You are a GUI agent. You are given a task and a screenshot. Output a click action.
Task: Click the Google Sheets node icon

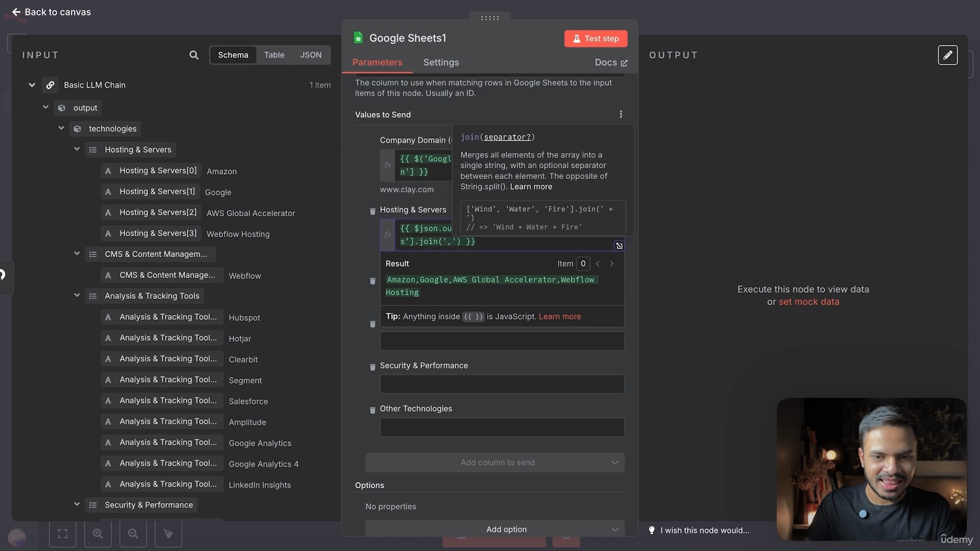(x=358, y=38)
